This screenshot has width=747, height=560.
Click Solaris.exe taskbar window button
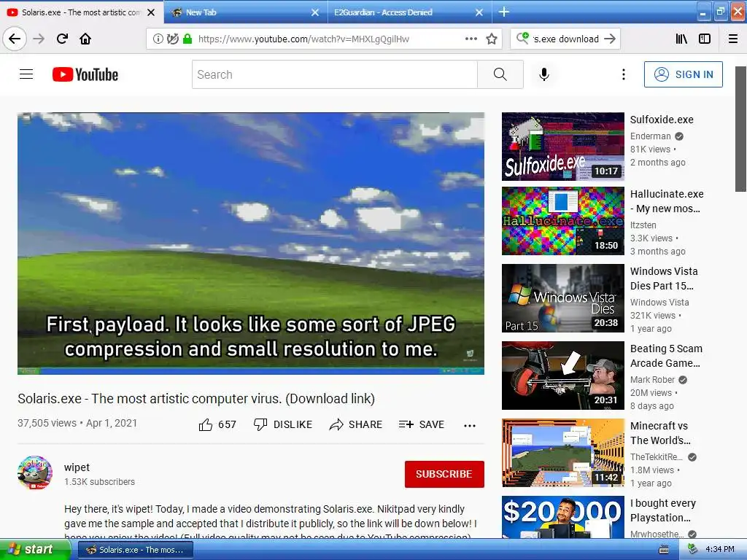tap(136, 550)
